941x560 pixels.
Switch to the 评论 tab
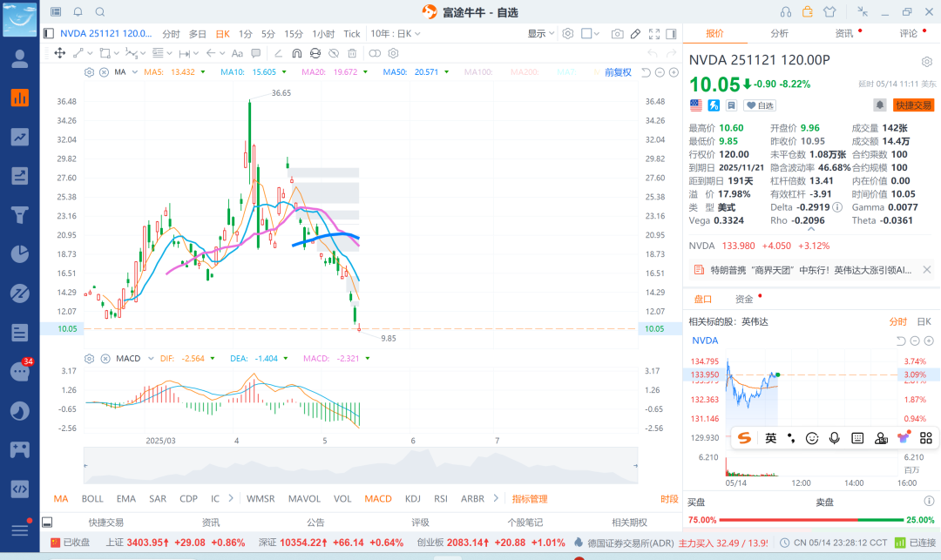(x=909, y=34)
